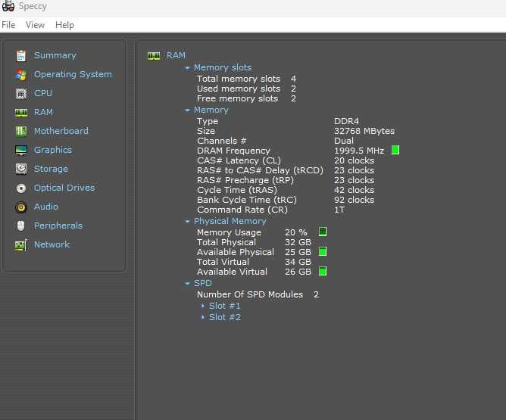This screenshot has height=420, width=506.
Task: Click the Speccy app icon in title bar
Action: click(8, 6)
